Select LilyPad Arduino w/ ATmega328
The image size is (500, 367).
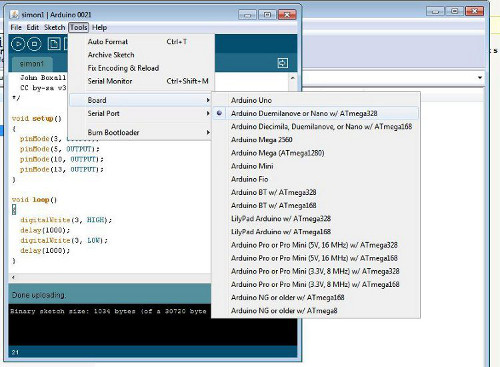coord(316,219)
